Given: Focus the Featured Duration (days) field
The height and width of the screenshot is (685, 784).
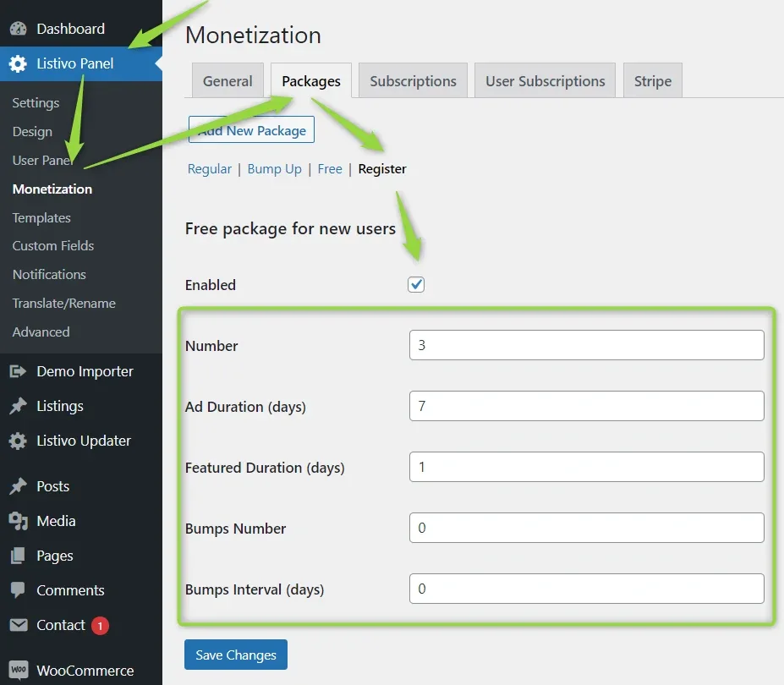Looking at the screenshot, I should coord(586,467).
